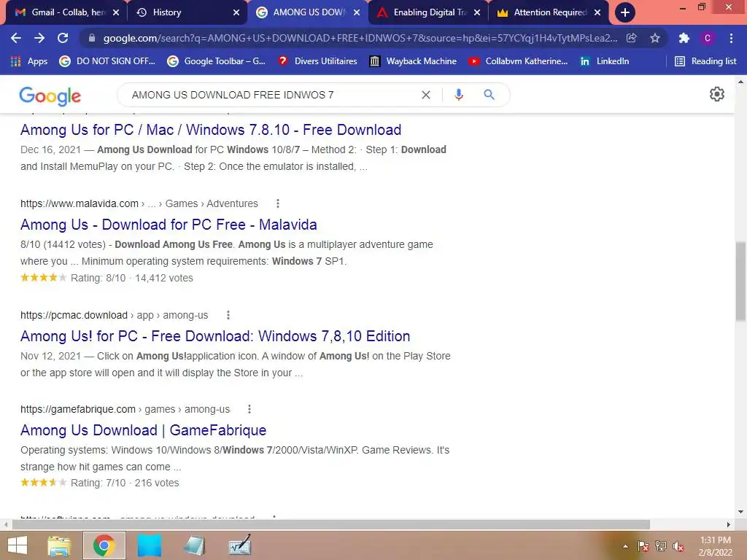Open a new tab
The image size is (747, 560).
625,12
